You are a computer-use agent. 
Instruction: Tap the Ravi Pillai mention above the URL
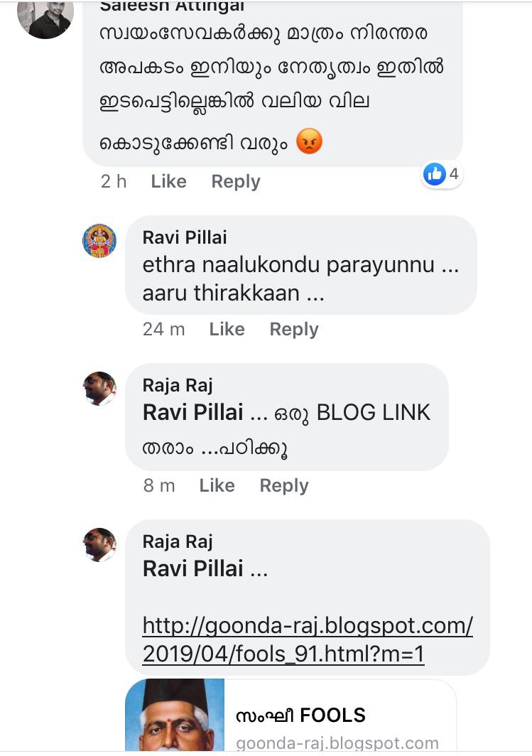point(192,569)
